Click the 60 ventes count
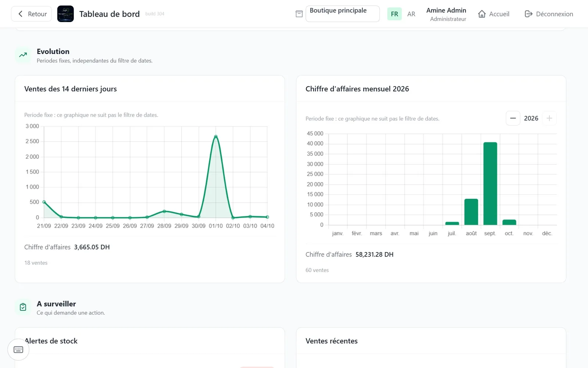The width and height of the screenshot is (588, 368). tap(317, 270)
